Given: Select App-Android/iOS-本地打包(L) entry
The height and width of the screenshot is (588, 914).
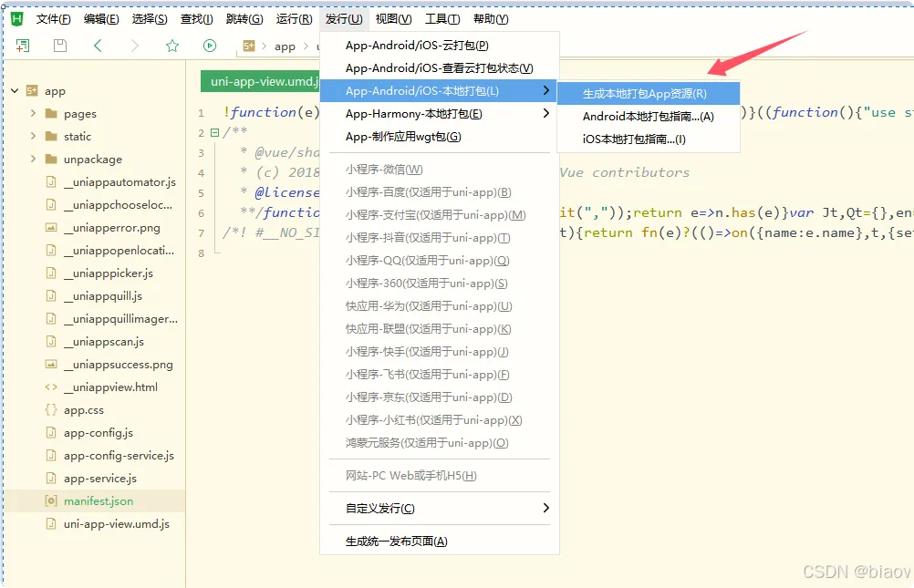Looking at the screenshot, I should [440, 91].
